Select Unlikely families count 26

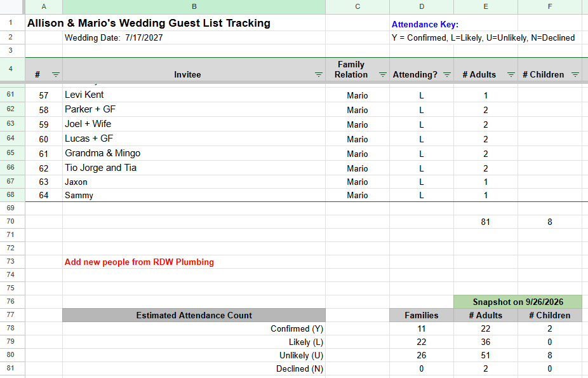[x=422, y=355]
